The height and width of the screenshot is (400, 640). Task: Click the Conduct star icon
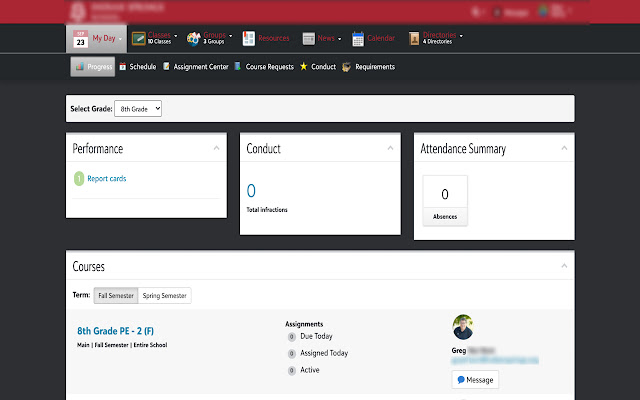[x=303, y=66]
